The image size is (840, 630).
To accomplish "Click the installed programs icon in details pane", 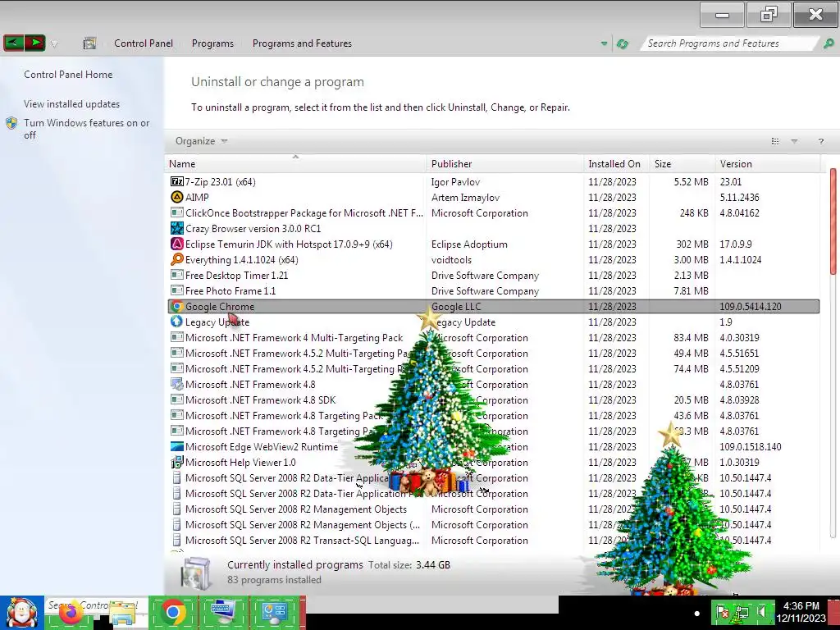I will (196, 573).
